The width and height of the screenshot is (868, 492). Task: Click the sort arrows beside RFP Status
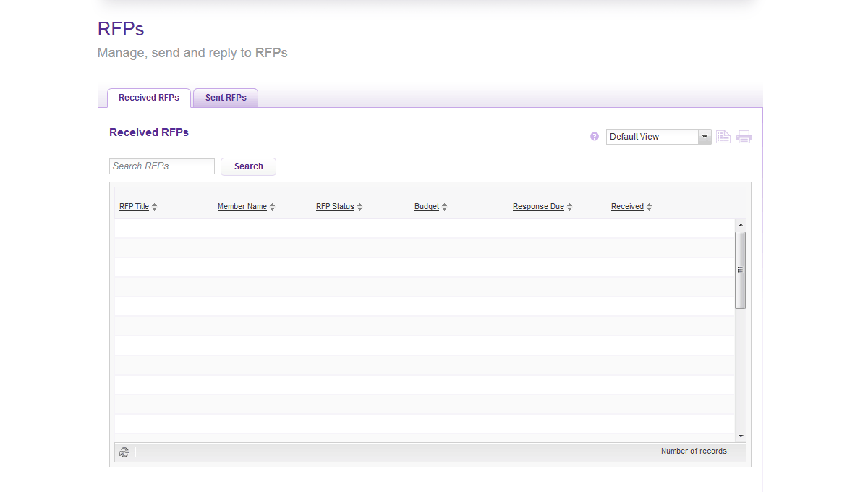pos(360,207)
